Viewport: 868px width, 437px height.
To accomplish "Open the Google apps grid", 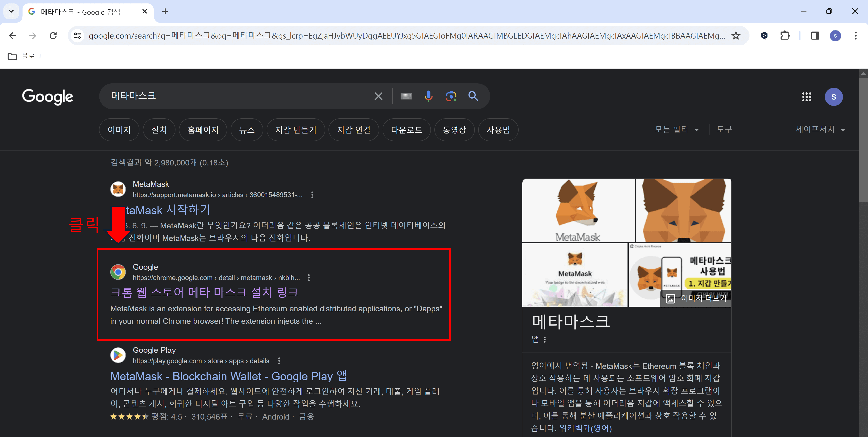I will pyautogui.click(x=807, y=97).
